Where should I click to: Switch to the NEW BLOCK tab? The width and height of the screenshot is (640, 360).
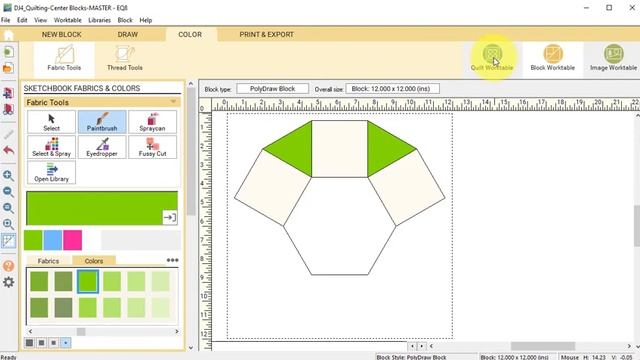(x=62, y=35)
